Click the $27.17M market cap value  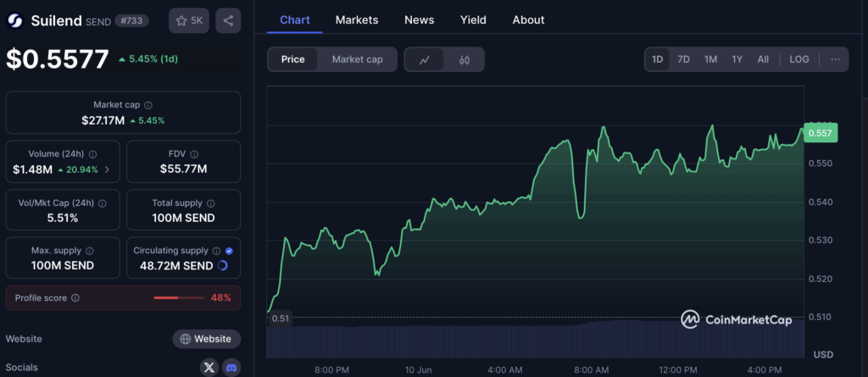coord(103,120)
